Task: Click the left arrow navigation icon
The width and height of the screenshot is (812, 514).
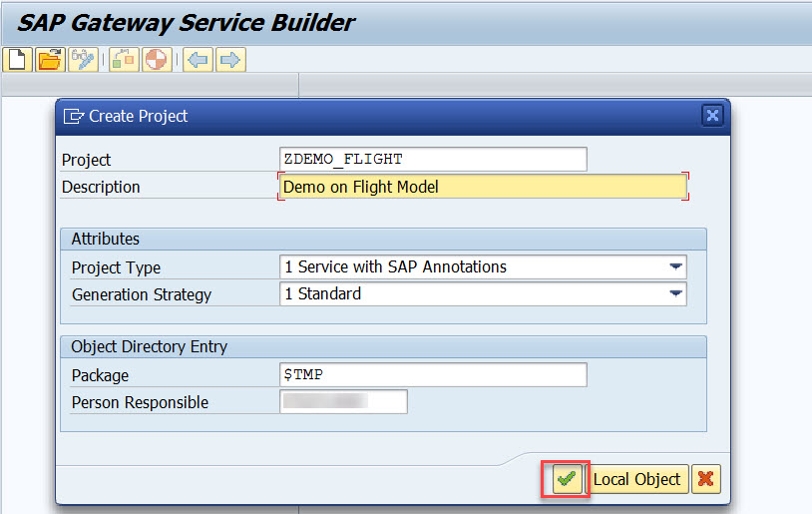Action: (x=198, y=60)
